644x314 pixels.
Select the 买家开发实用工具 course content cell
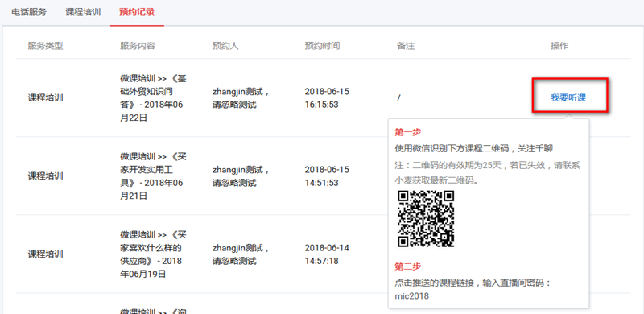point(153,176)
